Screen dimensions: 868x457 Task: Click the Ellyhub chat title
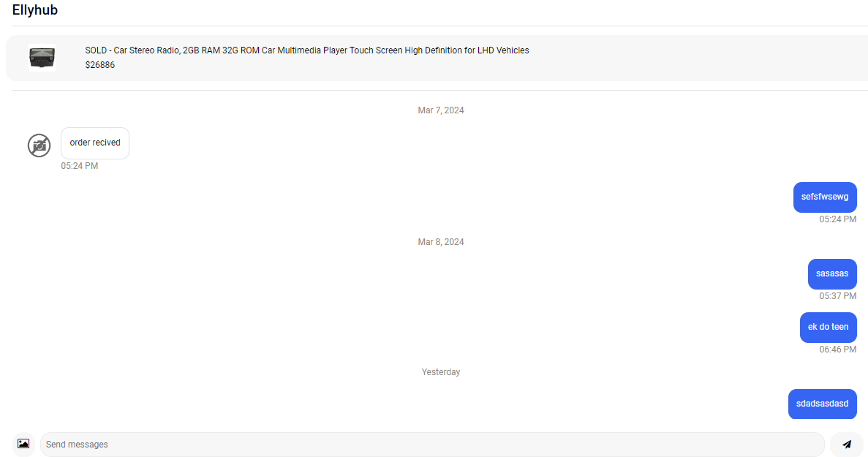click(x=35, y=10)
